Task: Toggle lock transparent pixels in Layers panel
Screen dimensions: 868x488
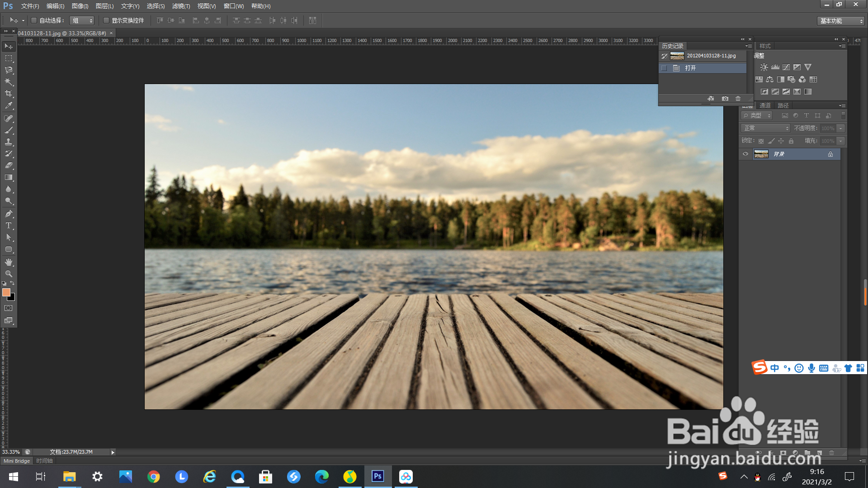Action: tap(761, 141)
